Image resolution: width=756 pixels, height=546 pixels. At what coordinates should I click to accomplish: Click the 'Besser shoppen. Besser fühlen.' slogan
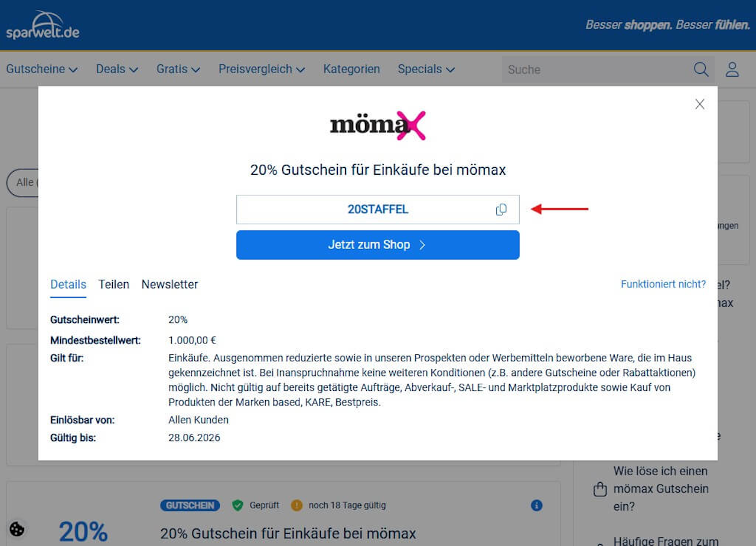(667, 25)
